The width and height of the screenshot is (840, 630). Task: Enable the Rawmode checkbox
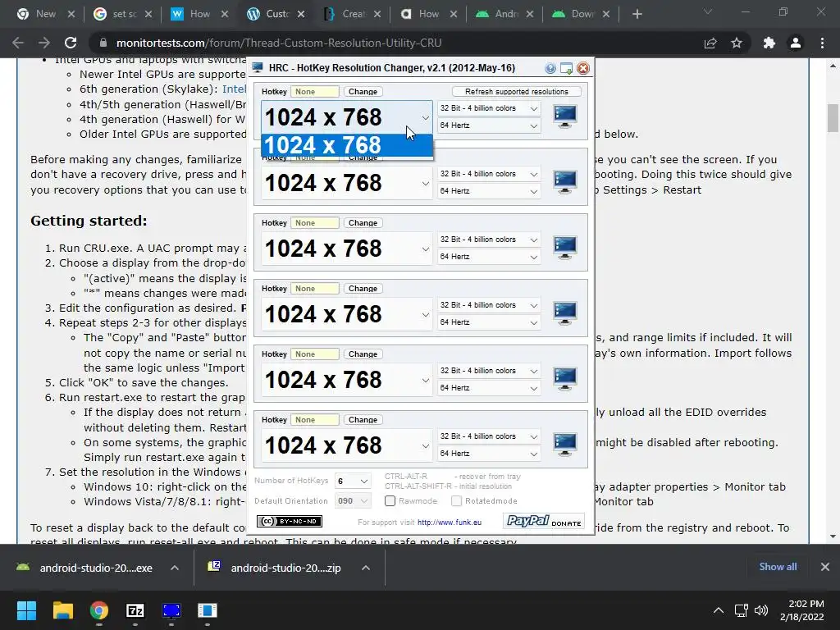[390, 501]
